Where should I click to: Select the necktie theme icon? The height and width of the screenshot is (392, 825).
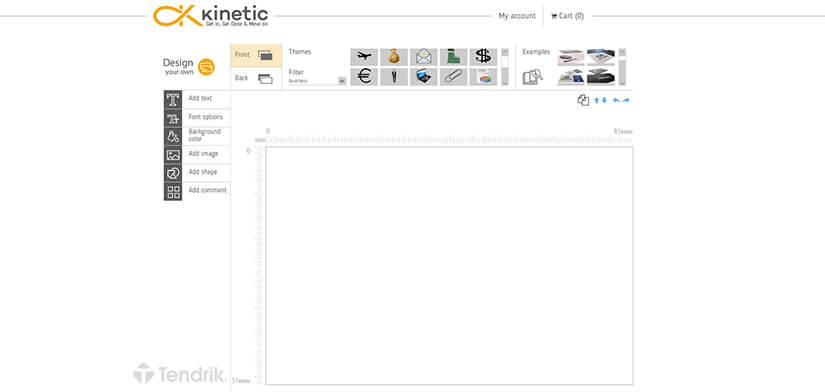[394, 76]
